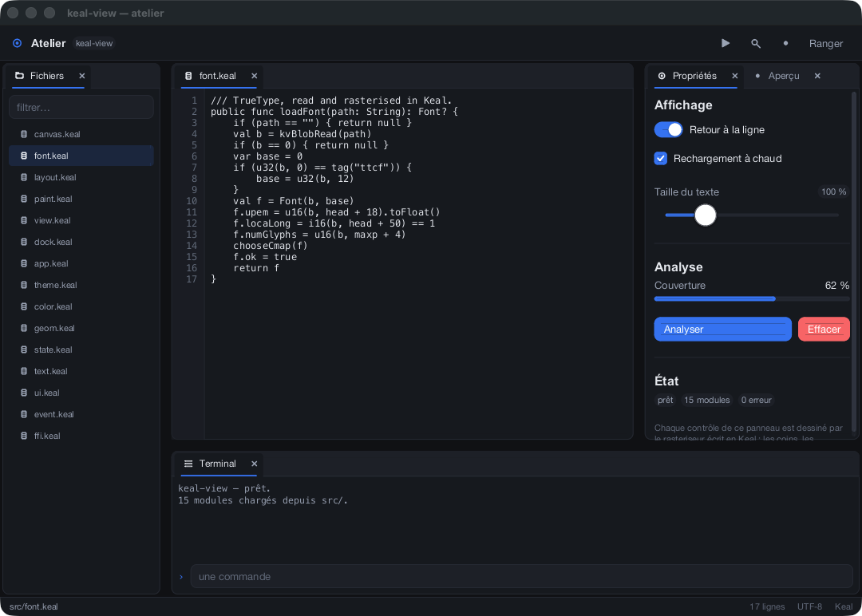Click the file icon next to state.keal
This screenshot has width=862, height=616.
pos(24,349)
